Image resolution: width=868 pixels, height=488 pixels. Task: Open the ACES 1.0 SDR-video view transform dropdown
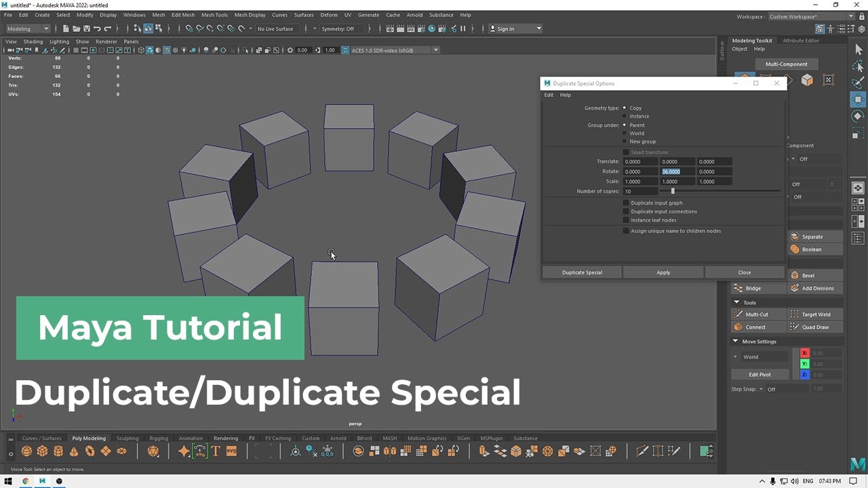tap(395, 50)
